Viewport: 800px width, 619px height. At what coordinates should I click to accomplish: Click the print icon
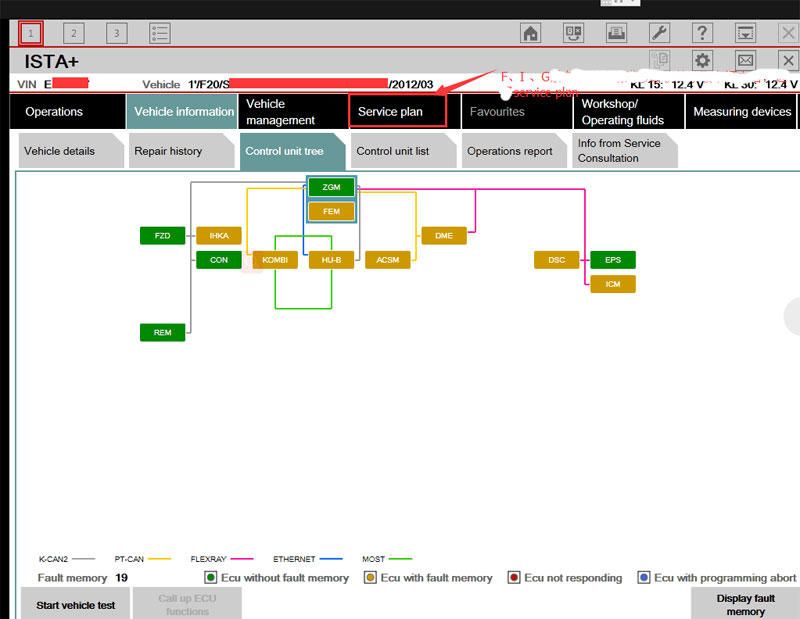point(616,33)
